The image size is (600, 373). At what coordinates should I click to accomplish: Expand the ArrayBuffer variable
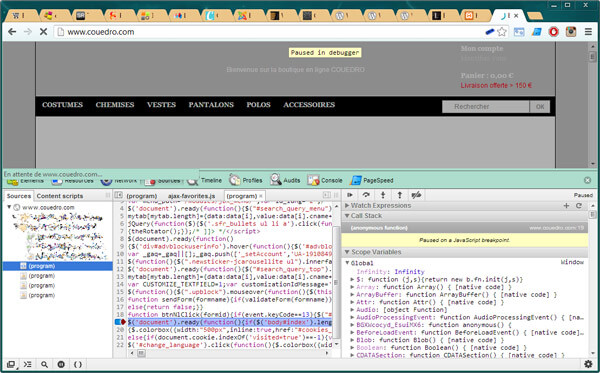point(352,295)
